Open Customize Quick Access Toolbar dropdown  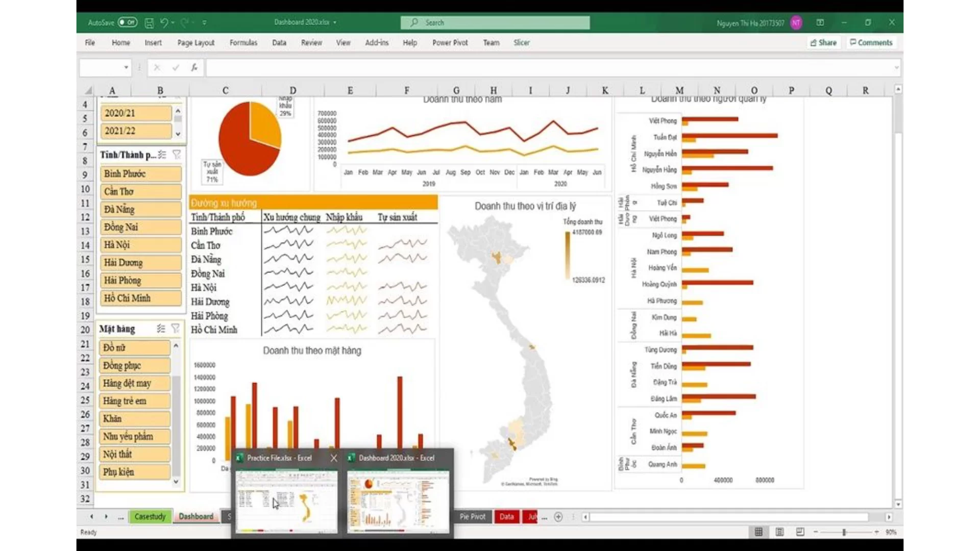click(x=204, y=22)
